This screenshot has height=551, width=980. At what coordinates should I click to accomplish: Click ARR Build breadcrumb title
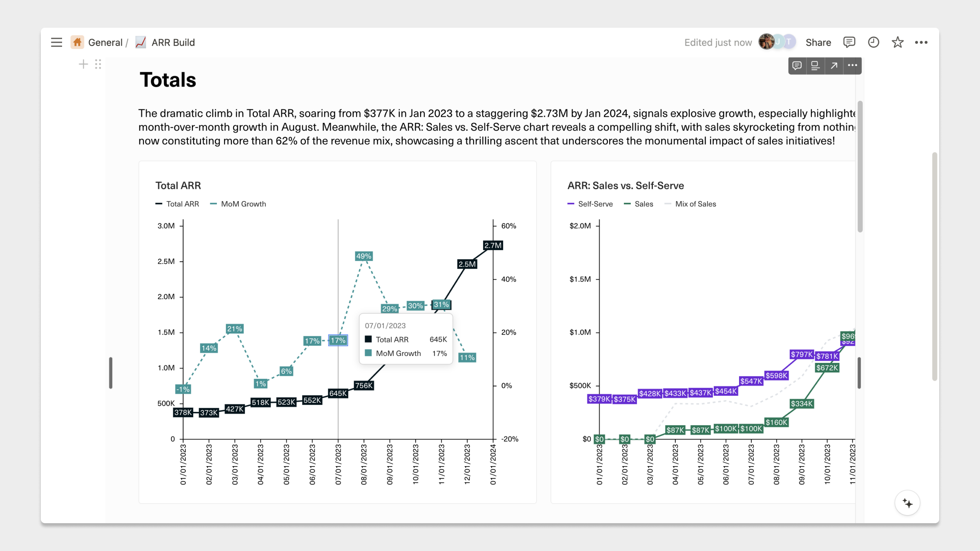point(173,42)
